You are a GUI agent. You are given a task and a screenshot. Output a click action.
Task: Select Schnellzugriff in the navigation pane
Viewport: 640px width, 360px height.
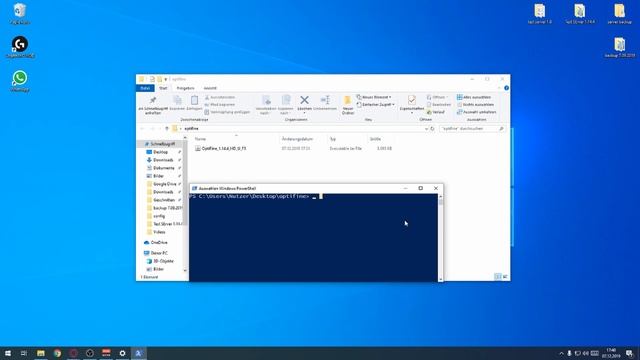(x=162, y=144)
